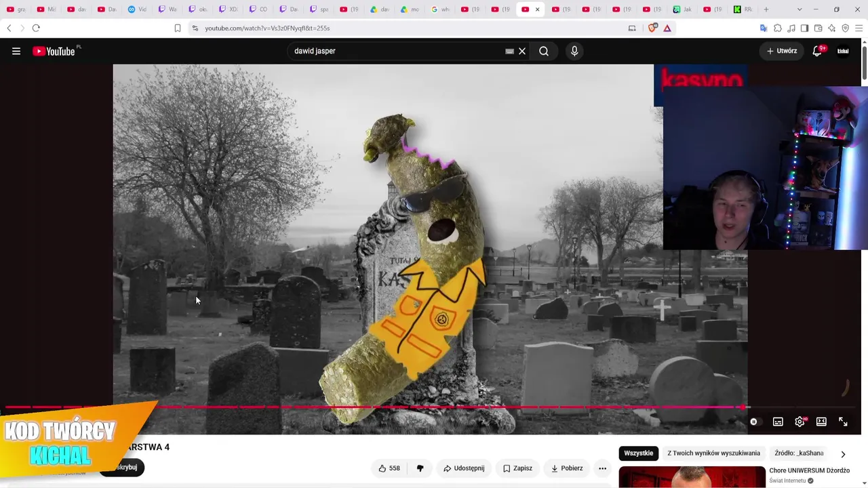Click the Utwórz create button

pyautogui.click(x=782, y=51)
